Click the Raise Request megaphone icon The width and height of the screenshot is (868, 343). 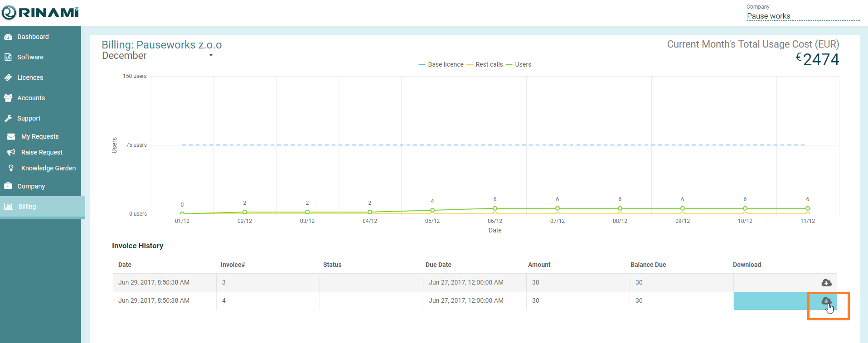[x=11, y=152]
